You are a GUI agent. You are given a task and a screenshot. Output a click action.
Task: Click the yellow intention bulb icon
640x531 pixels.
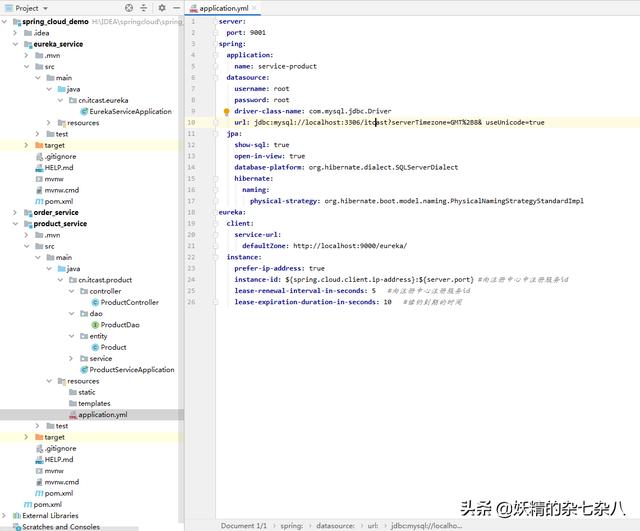coord(226,111)
